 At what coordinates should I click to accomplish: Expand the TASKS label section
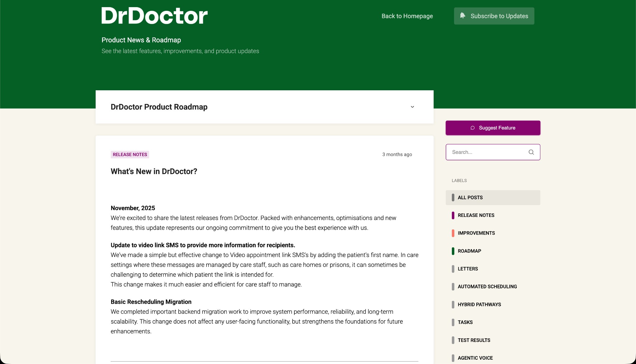(x=465, y=322)
